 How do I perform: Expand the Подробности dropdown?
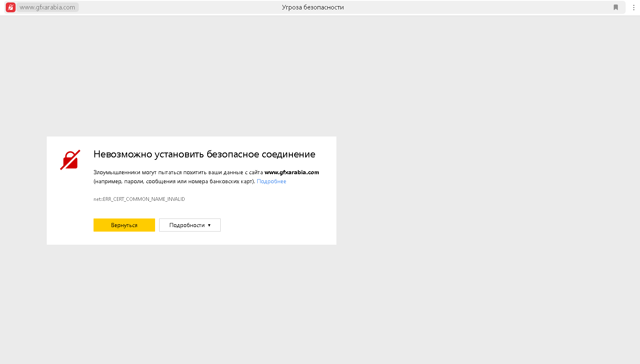[x=190, y=225]
